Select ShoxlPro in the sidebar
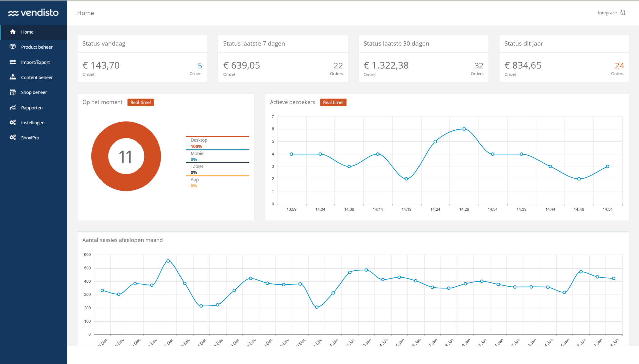The width and height of the screenshot is (639, 364). pos(34,138)
